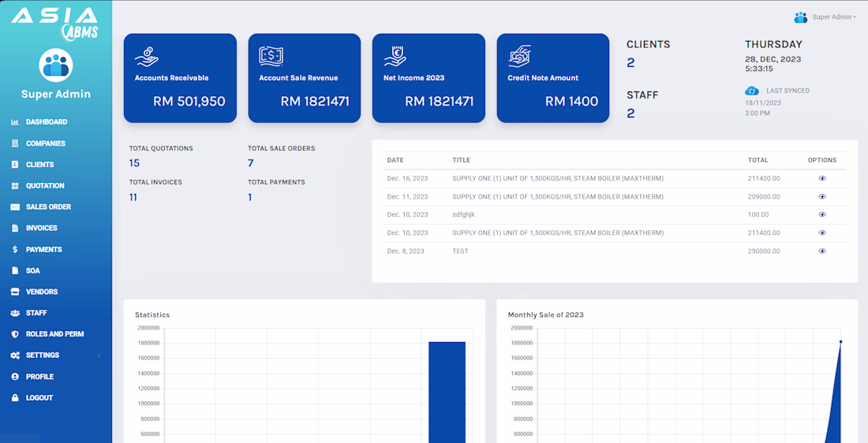Click the Net Income 2023 icon
The image size is (868, 443).
coord(395,57)
